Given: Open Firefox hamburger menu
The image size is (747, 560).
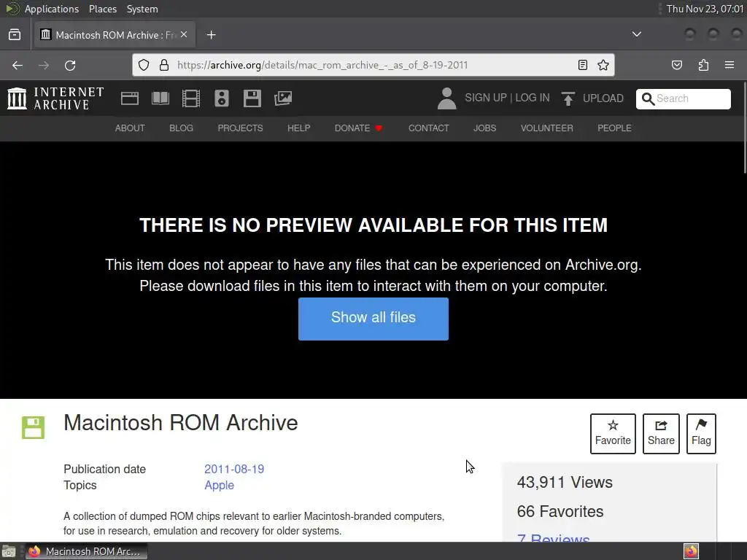Looking at the screenshot, I should pos(729,65).
